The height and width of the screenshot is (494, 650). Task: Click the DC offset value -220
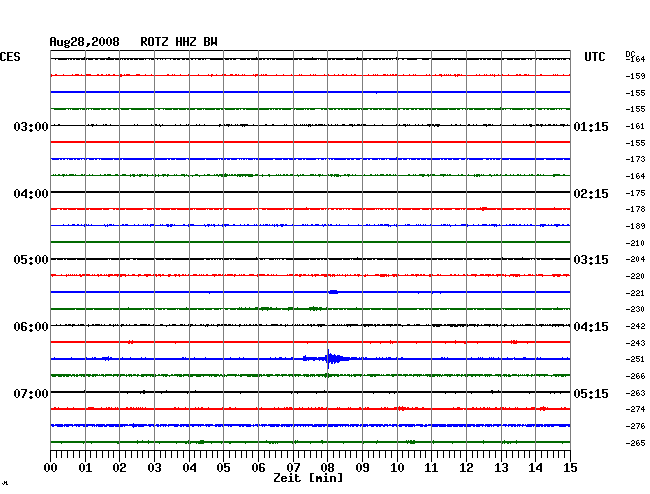click(x=635, y=276)
